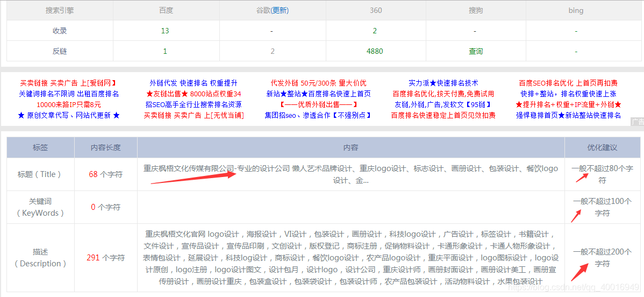This screenshot has height=297, width=644.
Task: Open ad 快排+整站，排名权重快速上涨
Action: click(x=568, y=94)
